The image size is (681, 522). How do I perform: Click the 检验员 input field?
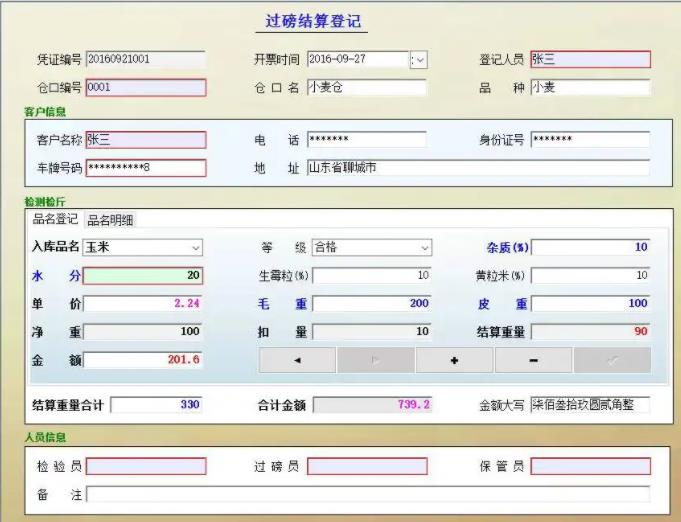pyautogui.click(x=145, y=467)
